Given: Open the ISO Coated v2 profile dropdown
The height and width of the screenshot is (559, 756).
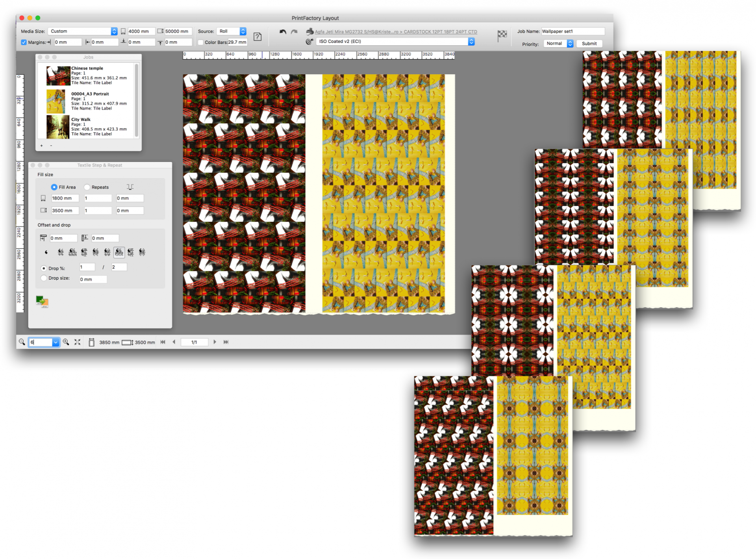Looking at the screenshot, I should pyautogui.click(x=395, y=41).
